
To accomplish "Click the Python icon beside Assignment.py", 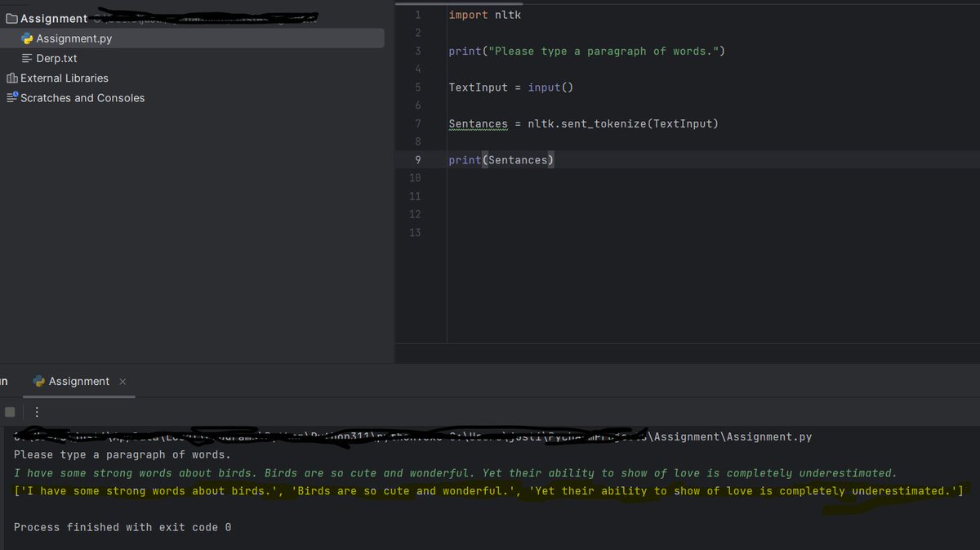I will click(x=28, y=38).
